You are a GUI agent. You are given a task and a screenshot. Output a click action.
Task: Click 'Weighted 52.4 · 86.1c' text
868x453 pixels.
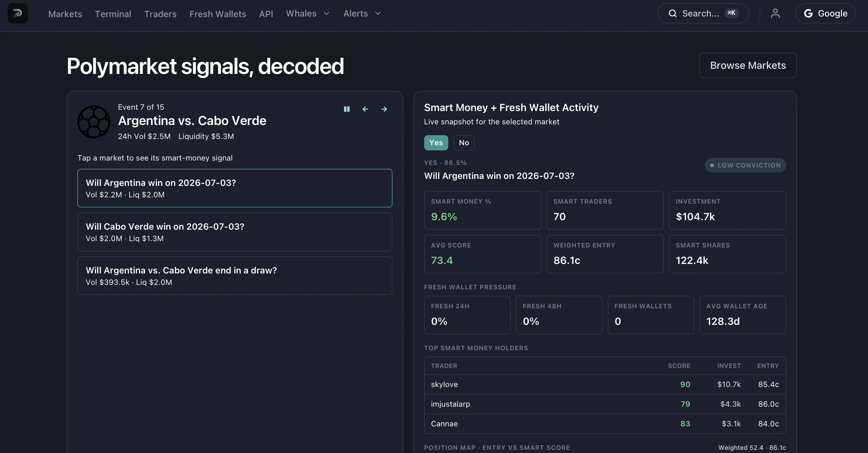coord(752,448)
